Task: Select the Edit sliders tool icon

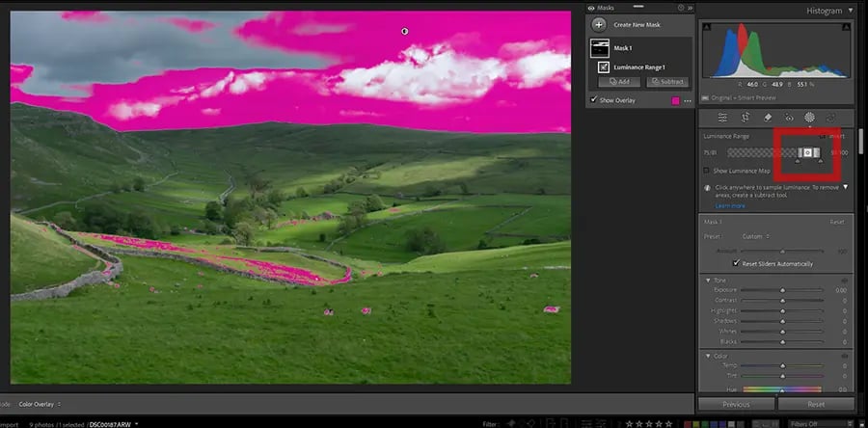Action: (x=722, y=118)
